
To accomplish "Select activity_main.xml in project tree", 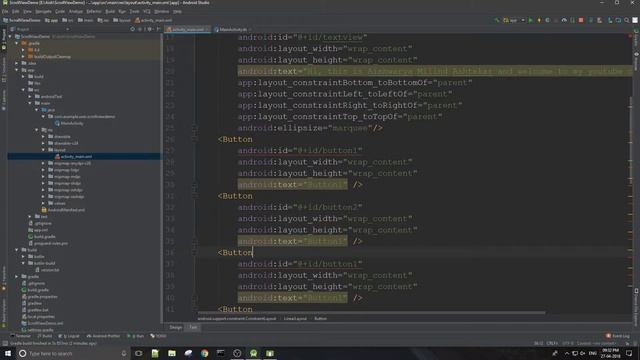I will [x=76, y=156].
